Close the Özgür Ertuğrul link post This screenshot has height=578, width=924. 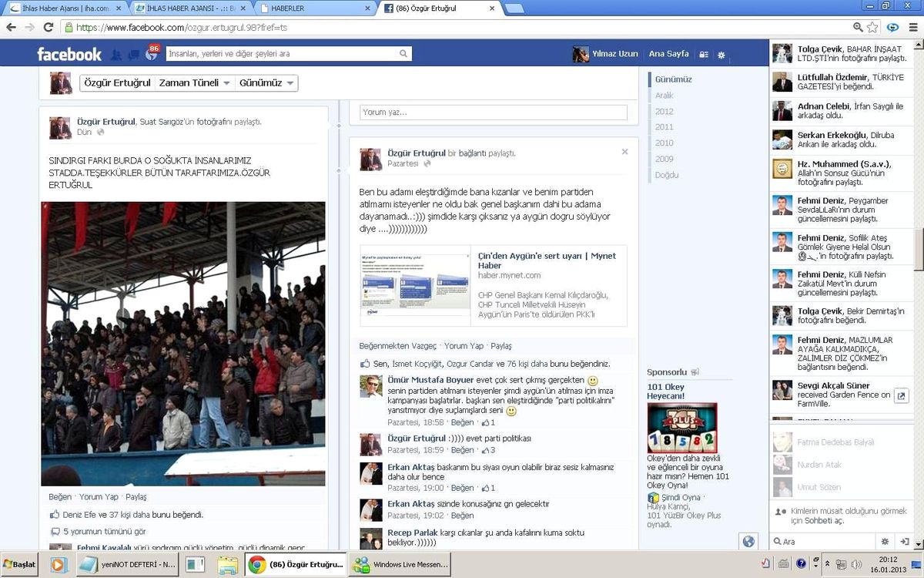(x=624, y=152)
